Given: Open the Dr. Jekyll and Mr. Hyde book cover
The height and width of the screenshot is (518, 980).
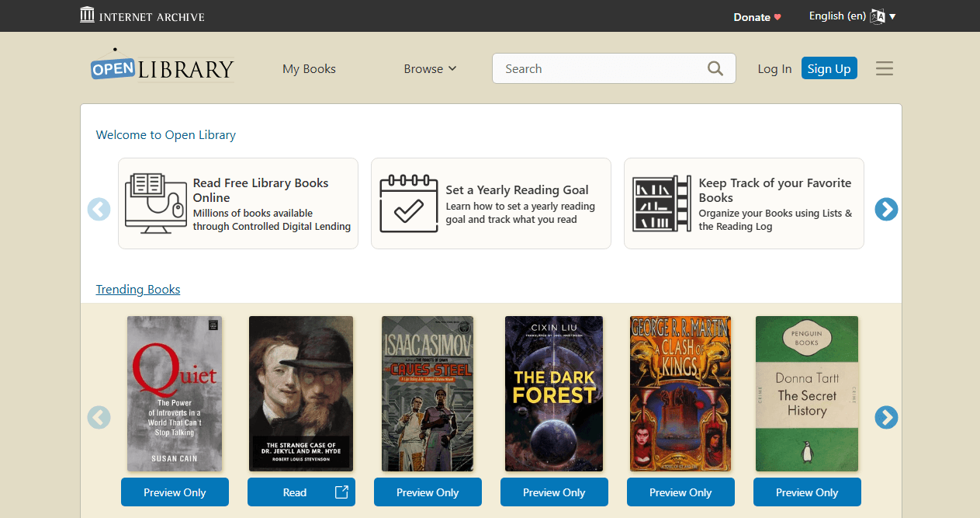Looking at the screenshot, I should click(x=301, y=394).
